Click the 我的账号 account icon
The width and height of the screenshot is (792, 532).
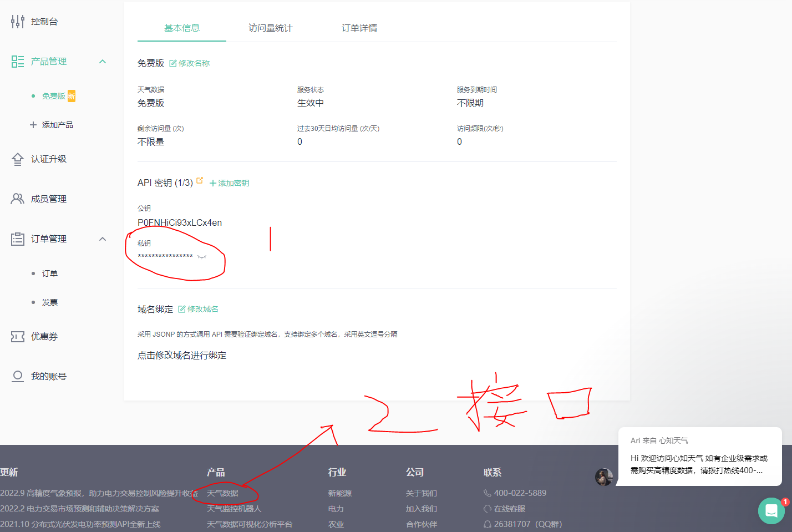[18, 377]
